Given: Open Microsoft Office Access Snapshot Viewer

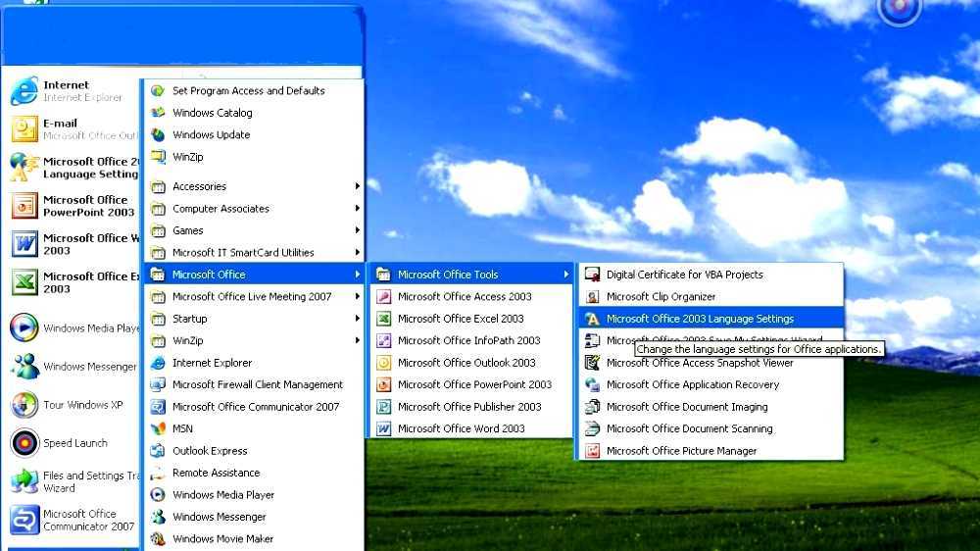Looking at the screenshot, I should (x=711, y=363).
